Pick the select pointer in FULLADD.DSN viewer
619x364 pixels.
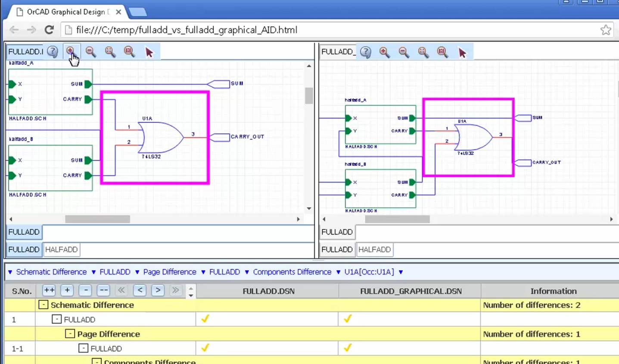click(149, 52)
